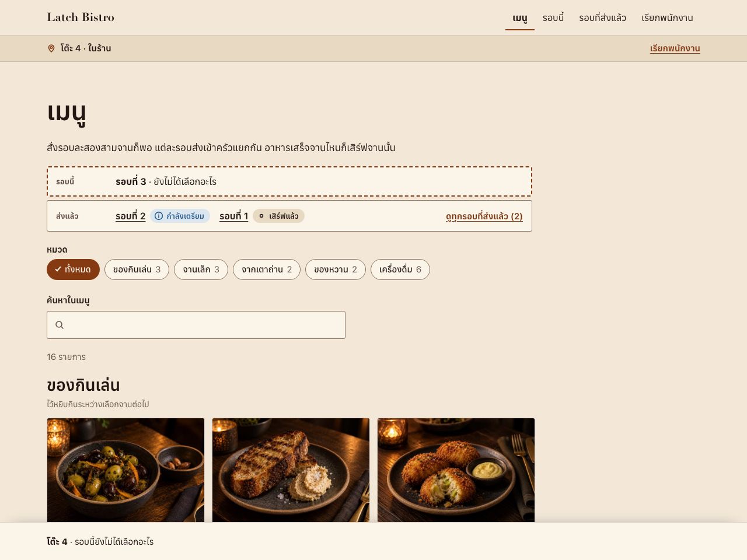Click the location pin icon beside โต๊ะ 4
The height and width of the screenshot is (560, 747).
[x=51, y=48]
